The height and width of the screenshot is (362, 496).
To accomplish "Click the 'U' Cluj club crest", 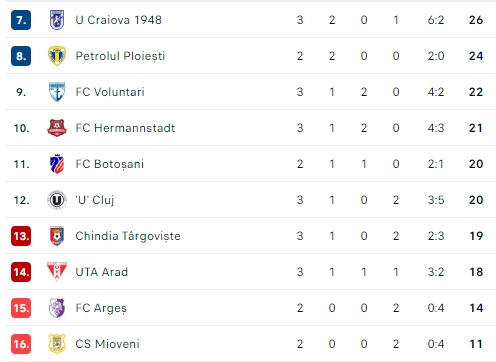I will pos(57,200).
